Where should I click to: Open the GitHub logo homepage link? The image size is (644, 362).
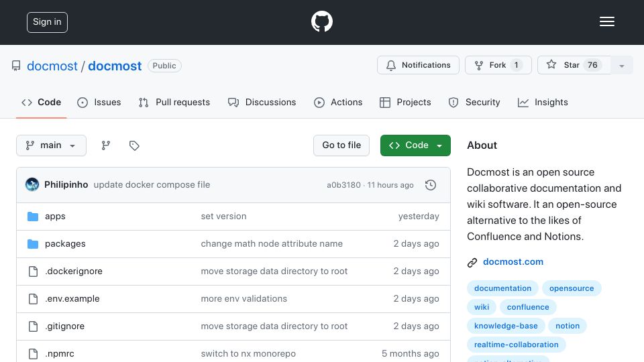point(321,21)
